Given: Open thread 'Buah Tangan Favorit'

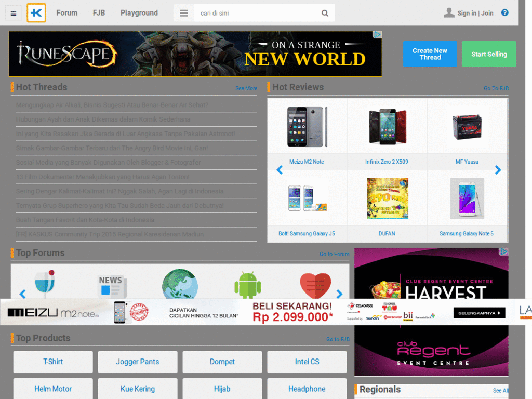Looking at the screenshot, I should (85, 220).
